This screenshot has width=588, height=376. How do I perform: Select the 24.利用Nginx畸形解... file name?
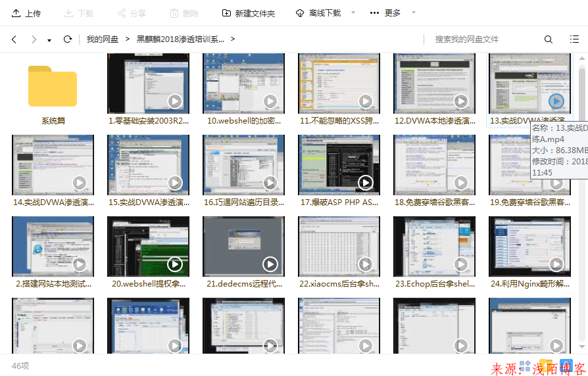click(x=530, y=284)
